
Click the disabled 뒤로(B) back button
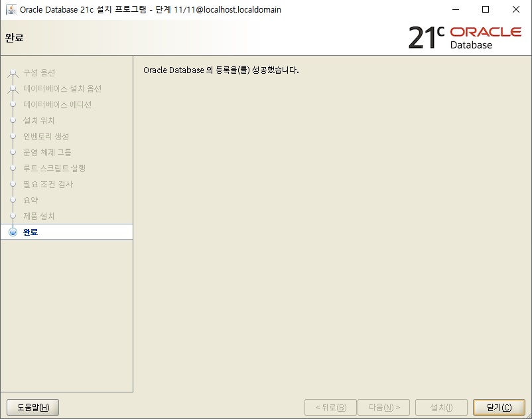tap(330, 407)
